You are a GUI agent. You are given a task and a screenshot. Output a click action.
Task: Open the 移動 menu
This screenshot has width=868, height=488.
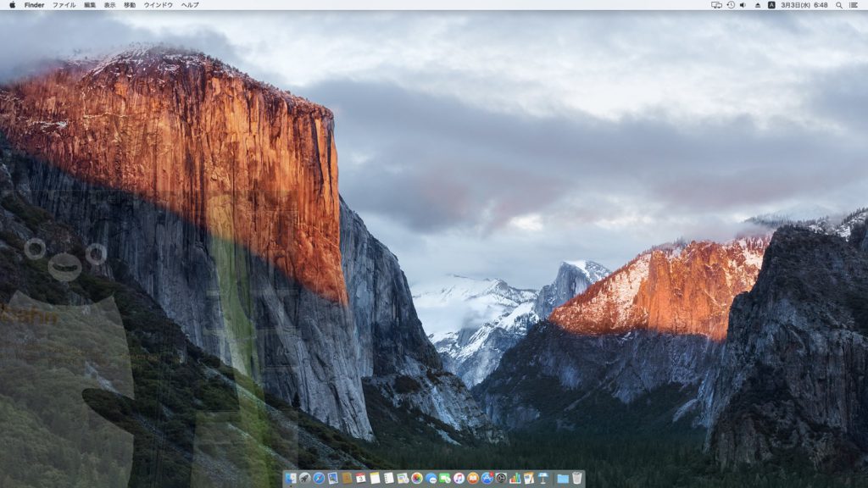(x=130, y=5)
